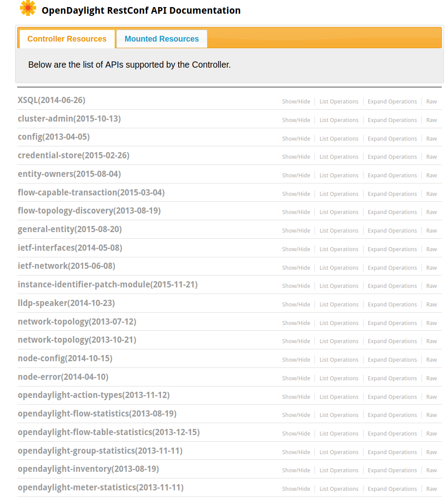Open Raw view for entity-owners
This screenshot has width=448, height=497.
tap(432, 176)
